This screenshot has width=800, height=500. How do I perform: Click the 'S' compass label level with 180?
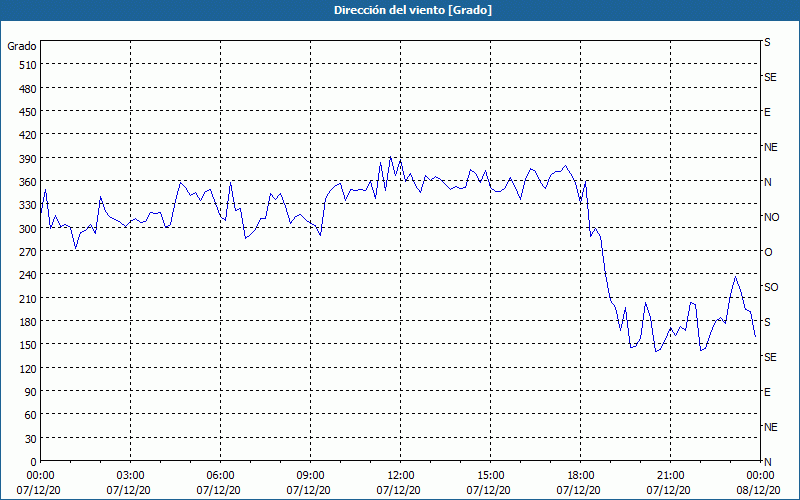[767, 322]
